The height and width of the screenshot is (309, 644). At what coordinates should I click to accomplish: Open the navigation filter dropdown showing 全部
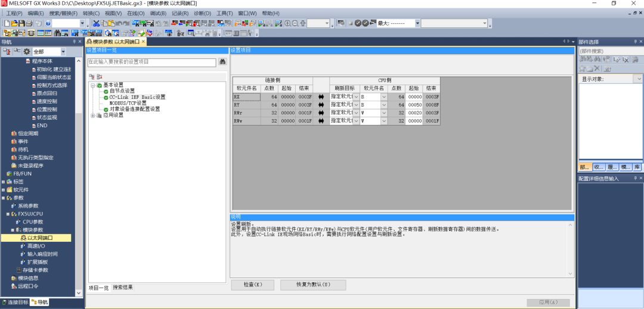63,52
